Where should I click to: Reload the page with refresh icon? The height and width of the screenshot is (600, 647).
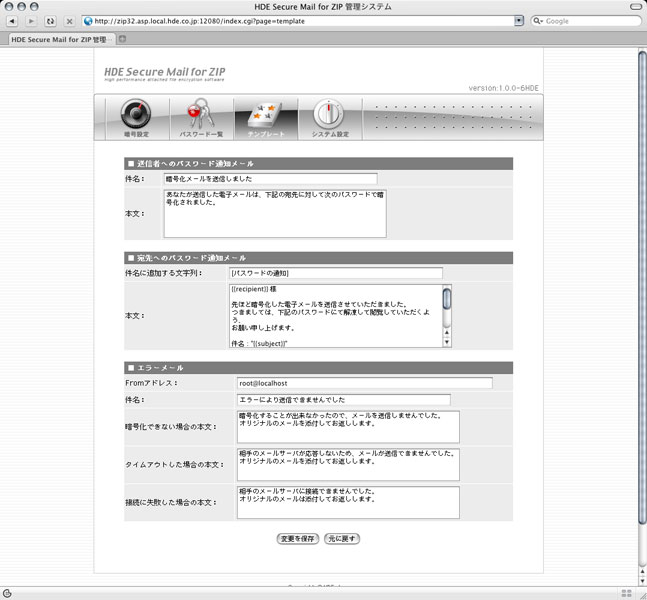(50, 21)
